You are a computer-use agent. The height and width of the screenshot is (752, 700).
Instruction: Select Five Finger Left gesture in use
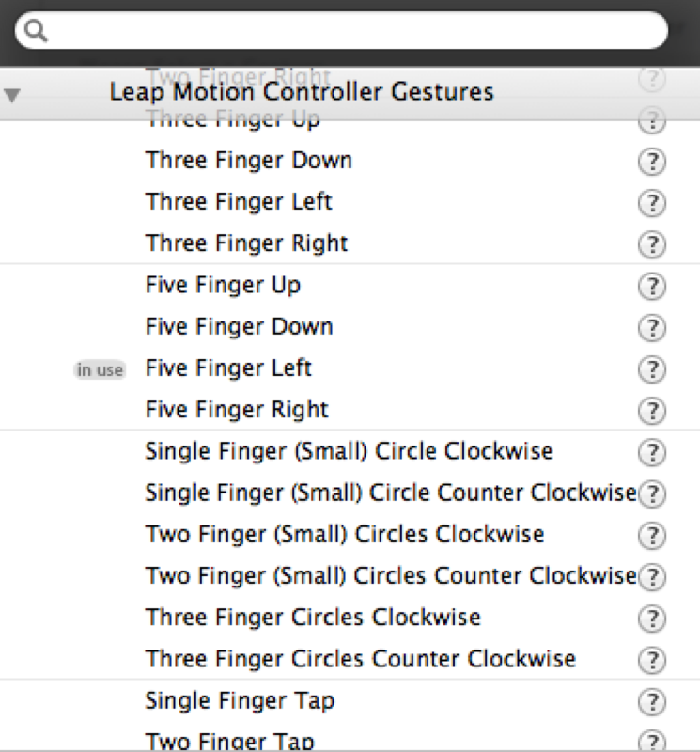228,368
